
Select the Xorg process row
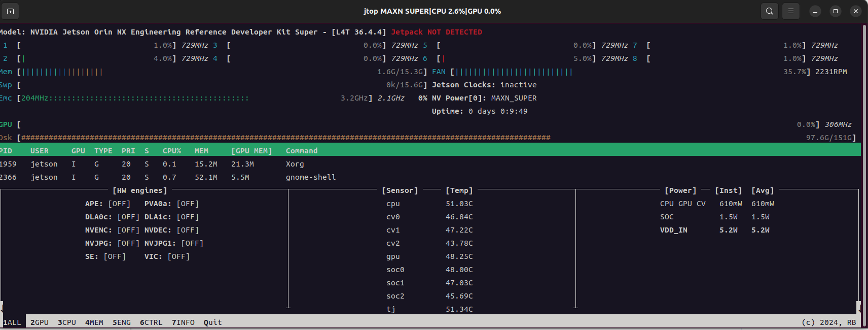(x=295, y=164)
